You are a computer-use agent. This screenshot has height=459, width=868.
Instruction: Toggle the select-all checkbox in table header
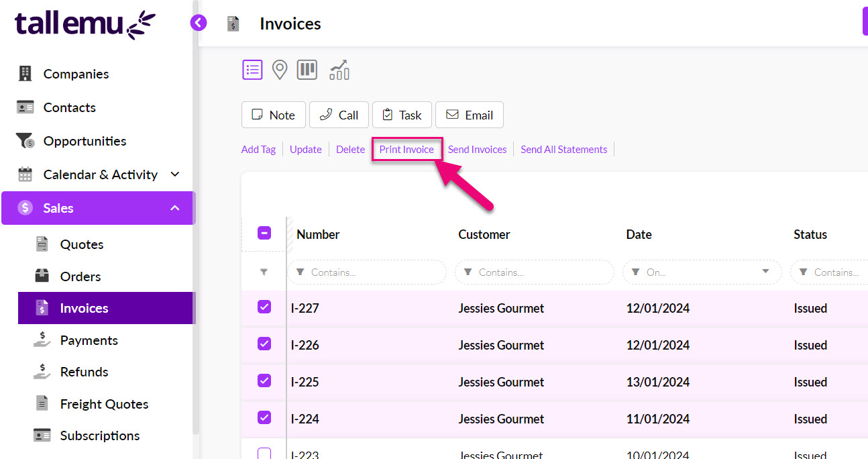[264, 234]
